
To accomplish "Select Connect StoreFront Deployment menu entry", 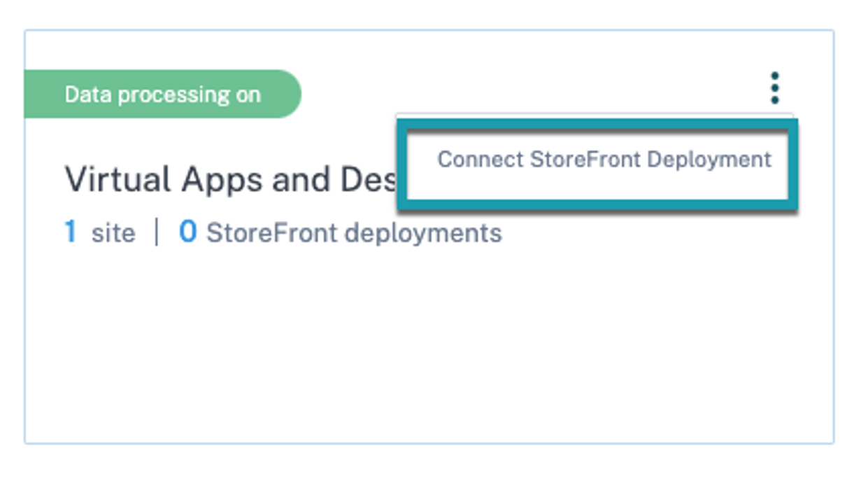I will coord(604,160).
